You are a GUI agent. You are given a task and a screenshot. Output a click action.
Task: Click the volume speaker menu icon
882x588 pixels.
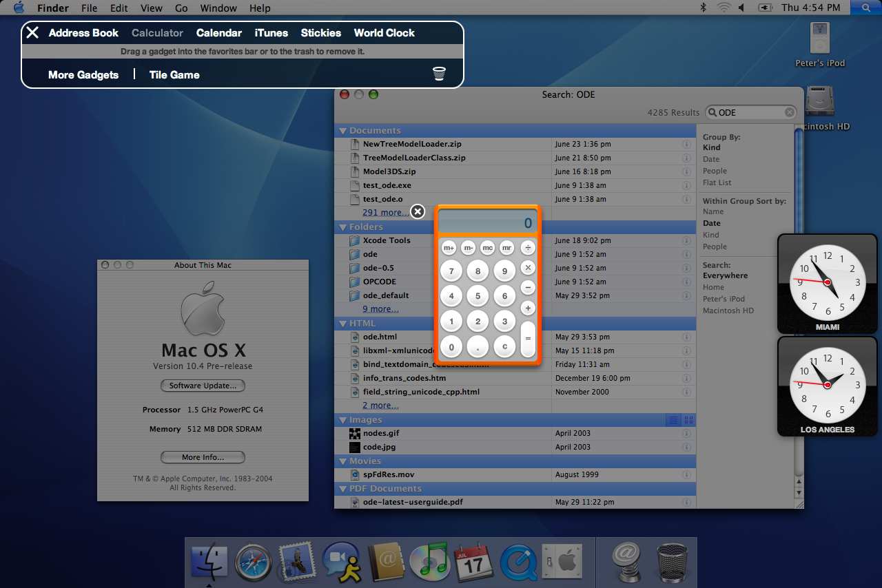point(742,8)
